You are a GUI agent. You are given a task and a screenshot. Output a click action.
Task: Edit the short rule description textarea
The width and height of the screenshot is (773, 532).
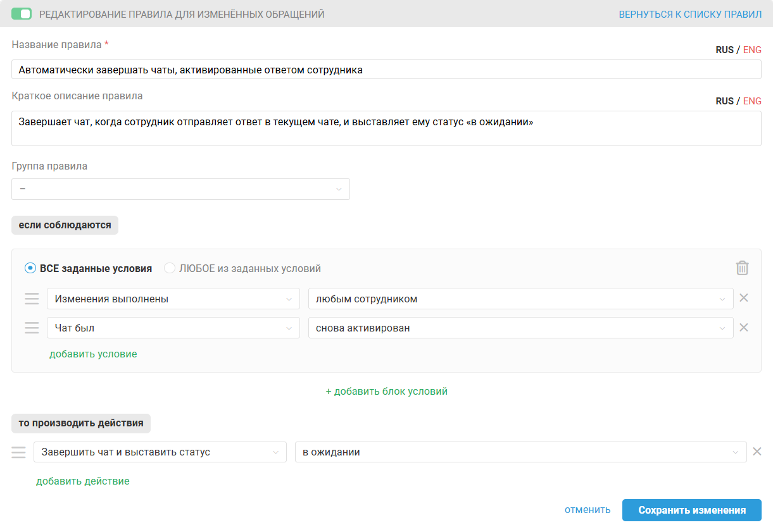point(386,128)
